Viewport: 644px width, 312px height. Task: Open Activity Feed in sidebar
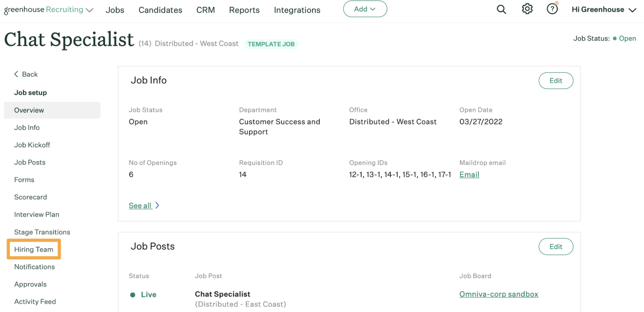(x=35, y=302)
